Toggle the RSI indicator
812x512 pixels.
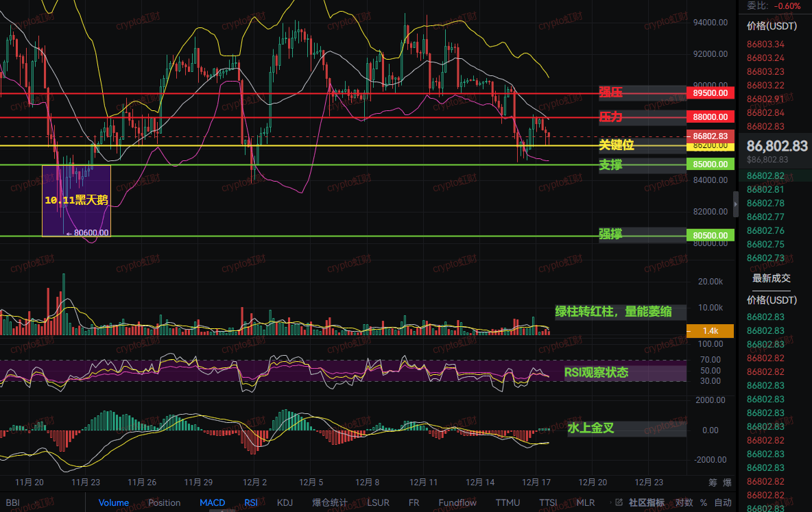click(x=251, y=502)
